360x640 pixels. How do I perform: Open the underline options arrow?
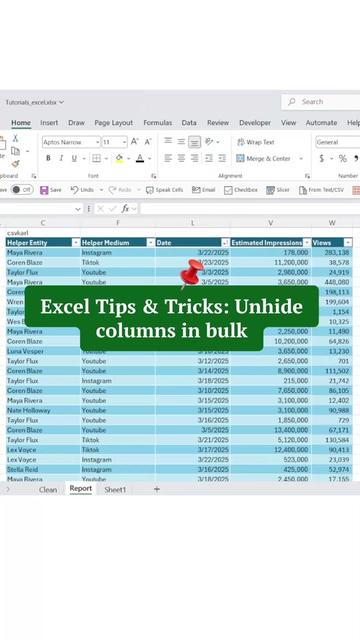pyautogui.click(x=84, y=159)
